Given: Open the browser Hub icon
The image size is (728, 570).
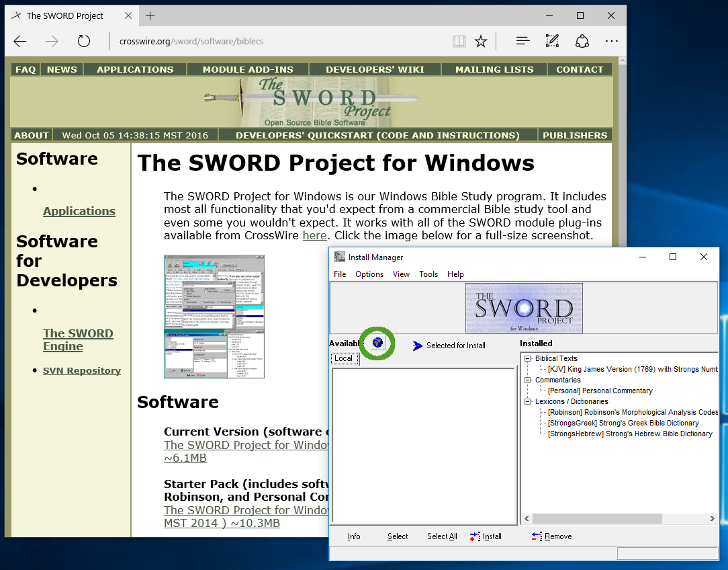Looking at the screenshot, I should click(522, 42).
